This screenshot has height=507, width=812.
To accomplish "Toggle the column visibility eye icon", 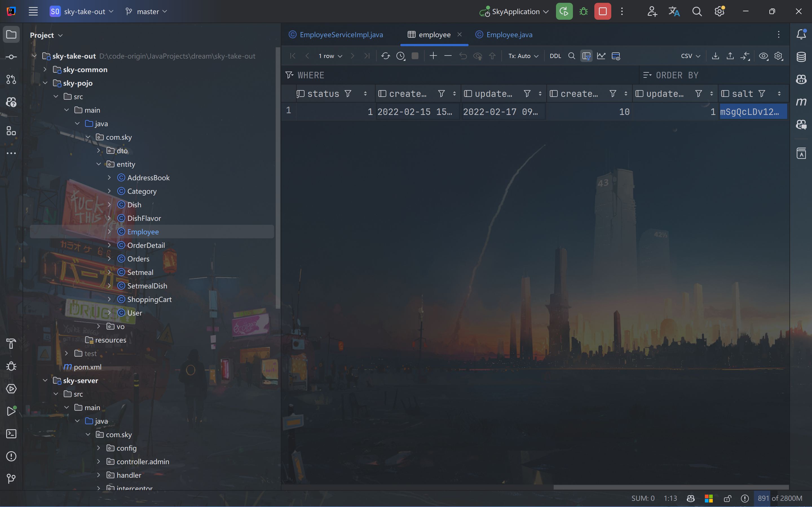I will click(x=763, y=56).
